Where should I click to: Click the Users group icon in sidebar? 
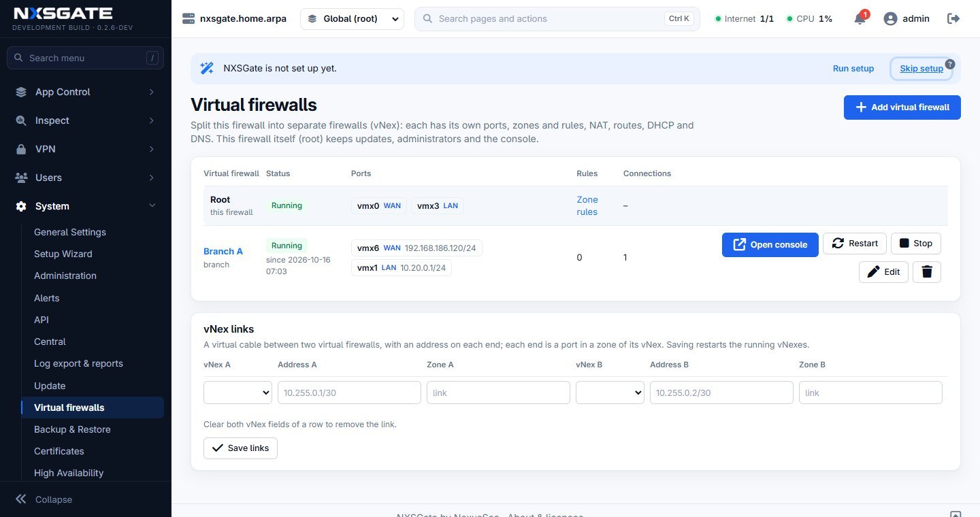coord(21,178)
